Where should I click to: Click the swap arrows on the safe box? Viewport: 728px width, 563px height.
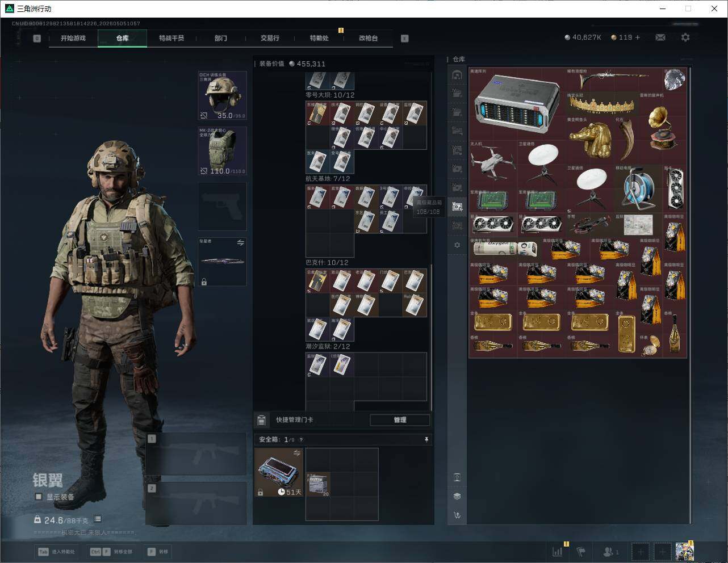pyautogui.click(x=296, y=453)
